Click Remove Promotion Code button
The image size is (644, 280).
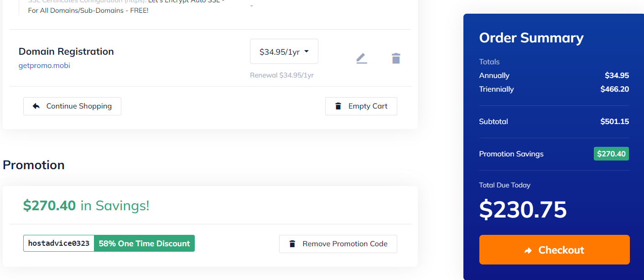click(x=338, y=244)
